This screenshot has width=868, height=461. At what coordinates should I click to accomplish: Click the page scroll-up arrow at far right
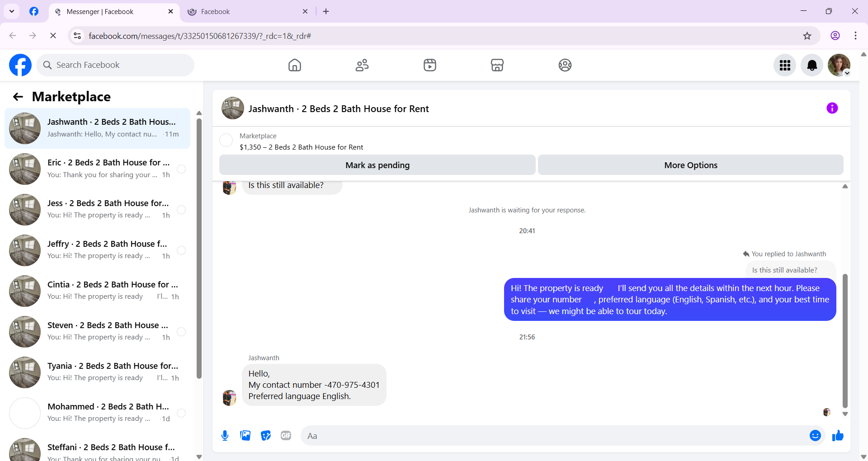tap(863, 54)
